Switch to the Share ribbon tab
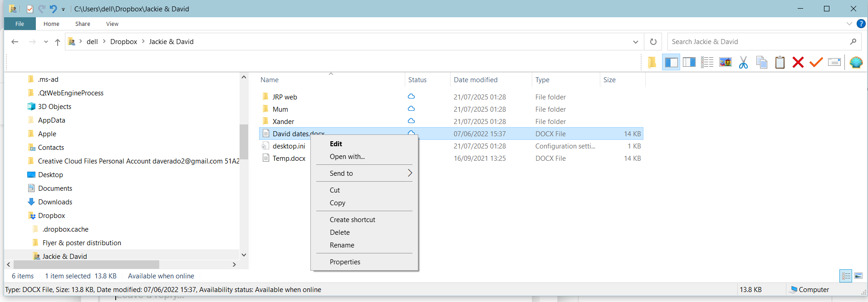 pyautogui.click(x=83, y=24)
